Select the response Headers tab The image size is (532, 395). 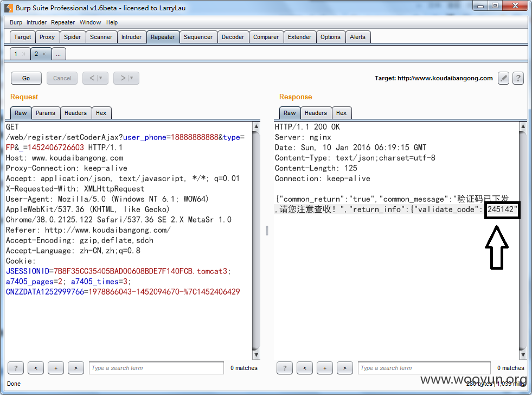(316, 113)
